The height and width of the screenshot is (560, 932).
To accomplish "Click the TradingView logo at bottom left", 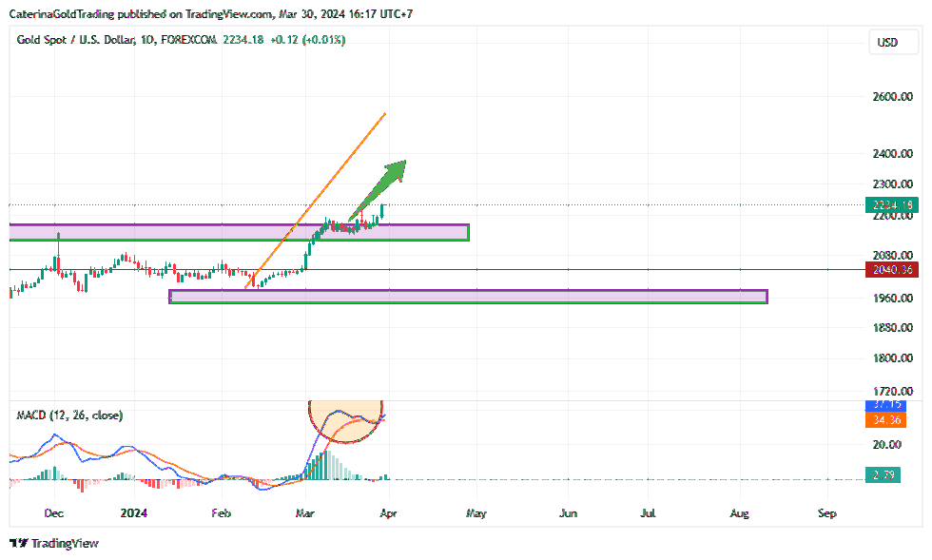I will (54, 543).
